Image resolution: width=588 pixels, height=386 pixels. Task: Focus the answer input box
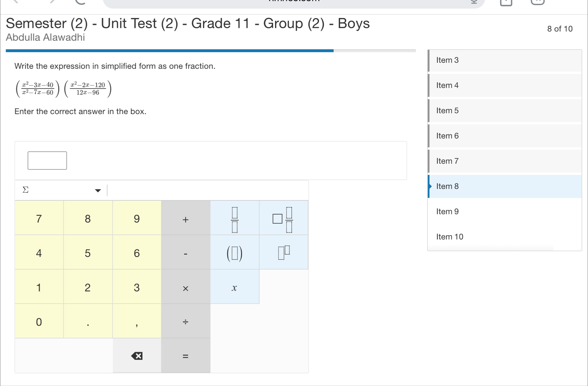click(47, 161)
